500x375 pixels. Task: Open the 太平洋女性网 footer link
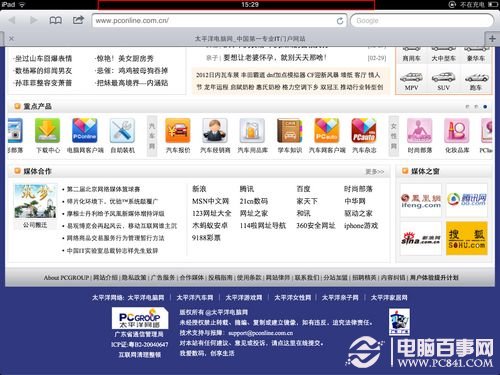293,298
